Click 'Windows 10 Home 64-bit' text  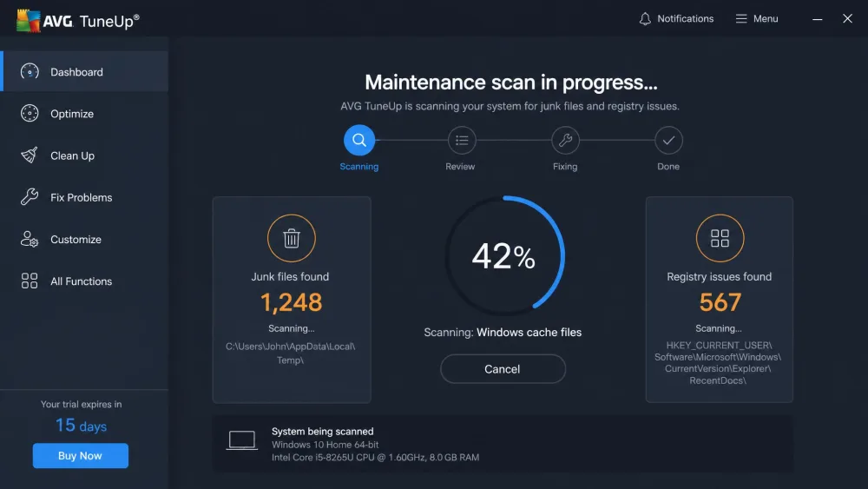325,444
